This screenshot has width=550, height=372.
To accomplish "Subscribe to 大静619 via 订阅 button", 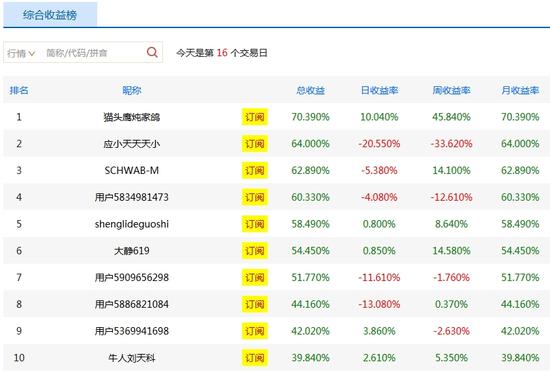I will 255,251.
